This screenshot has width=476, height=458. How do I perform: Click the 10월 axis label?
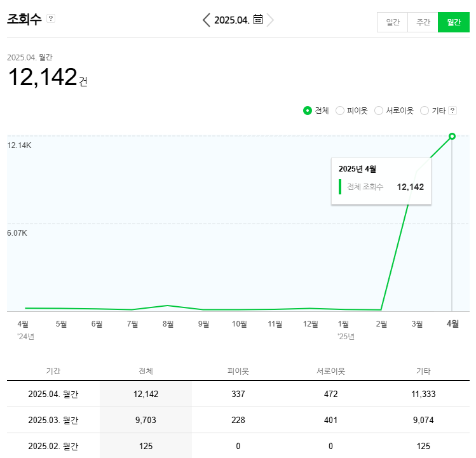[x=239, y=324]
